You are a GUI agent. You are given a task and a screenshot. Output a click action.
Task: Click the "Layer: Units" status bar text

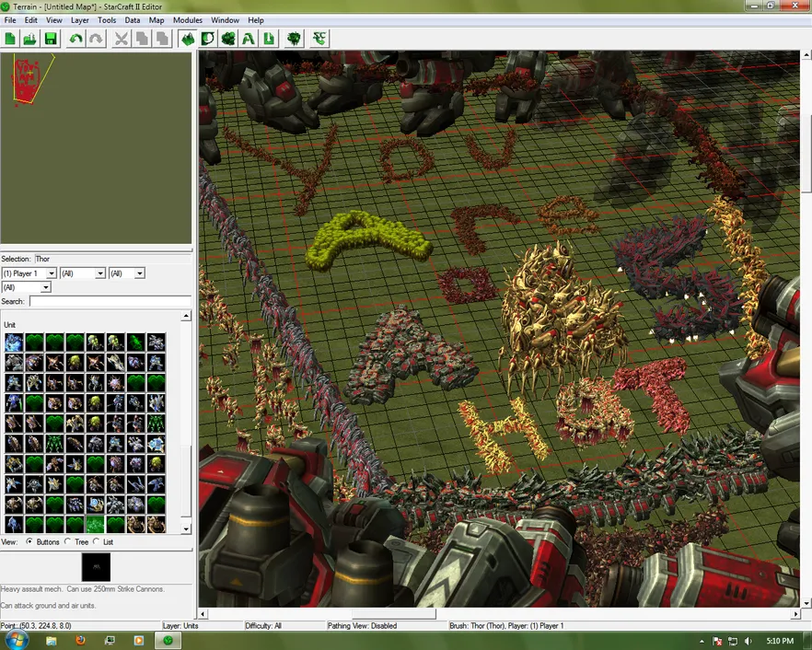(180, 626)
